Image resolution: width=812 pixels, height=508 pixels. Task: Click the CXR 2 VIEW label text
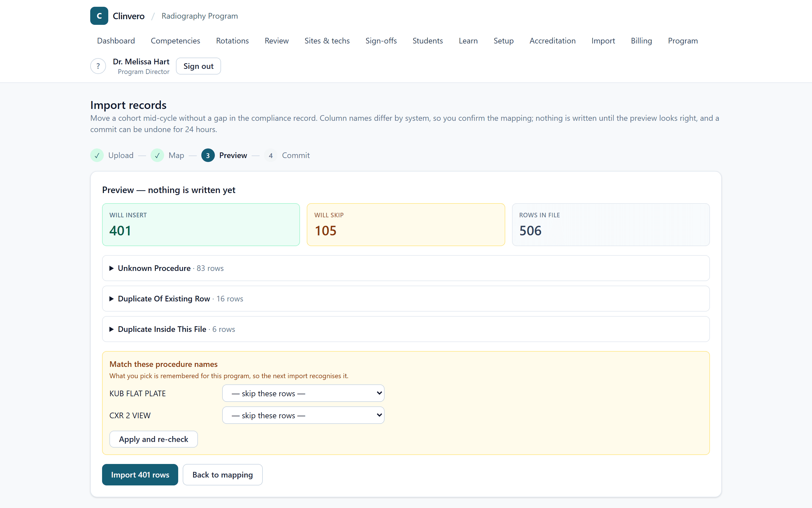point(130,416)
